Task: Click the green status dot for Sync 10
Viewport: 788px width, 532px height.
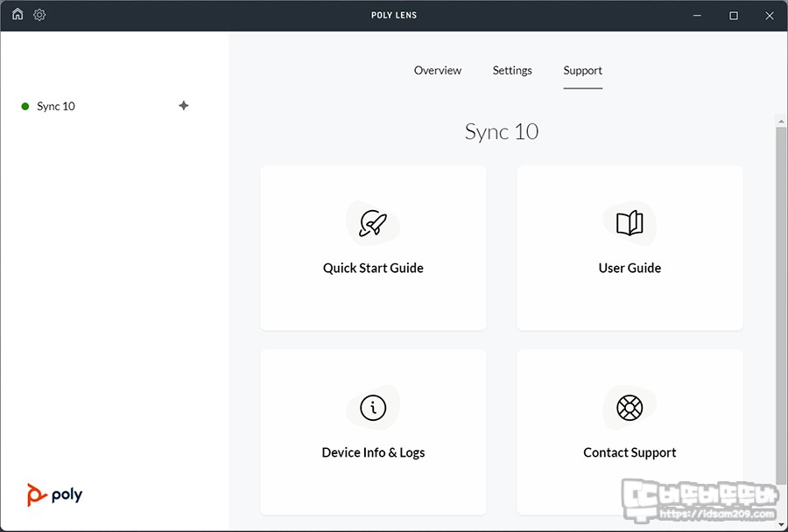Action: 25,106
